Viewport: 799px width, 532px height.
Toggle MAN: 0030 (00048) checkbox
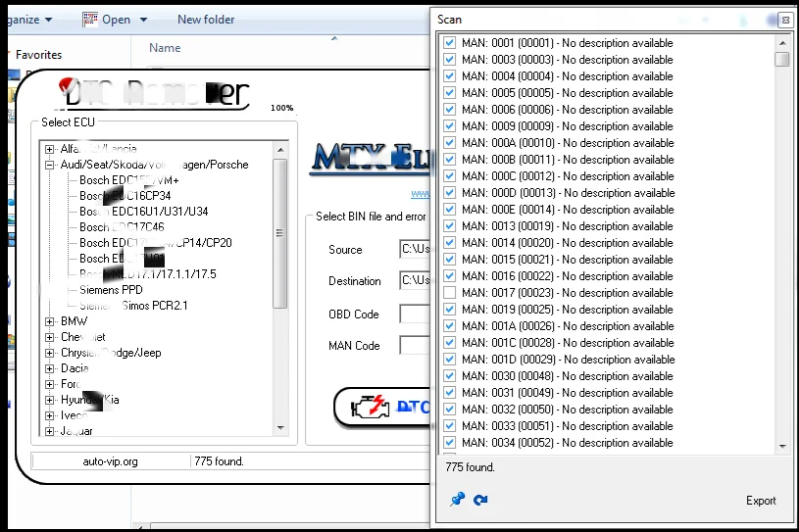tap(449, 375)
